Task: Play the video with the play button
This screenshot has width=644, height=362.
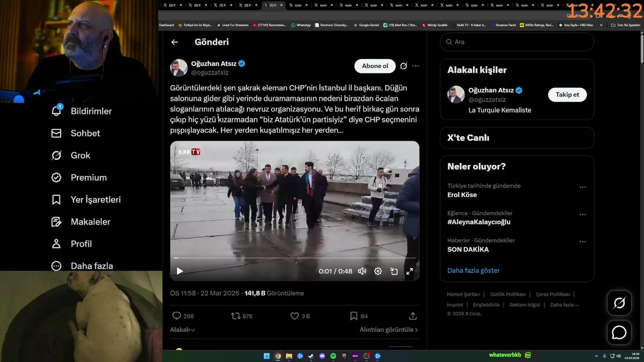Action: 180,271
